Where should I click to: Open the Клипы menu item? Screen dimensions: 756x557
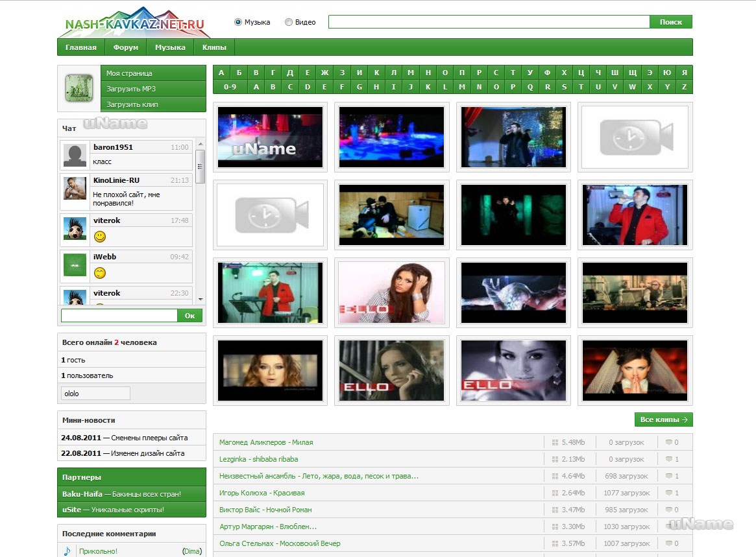[x=214, y=47]
